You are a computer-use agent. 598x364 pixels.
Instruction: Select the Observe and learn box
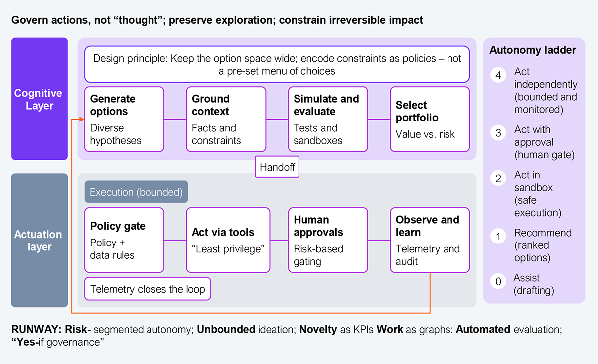[x=430, y=240]
